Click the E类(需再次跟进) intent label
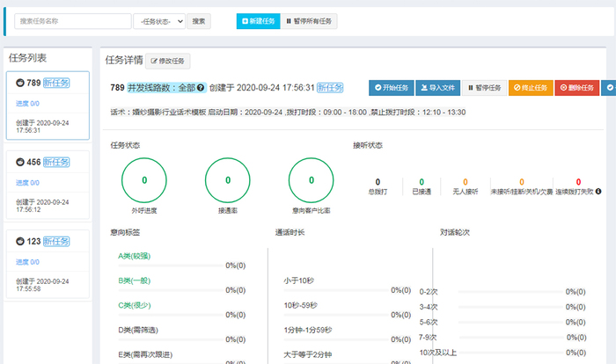This screenshot has height=364, width=616. 145,355
